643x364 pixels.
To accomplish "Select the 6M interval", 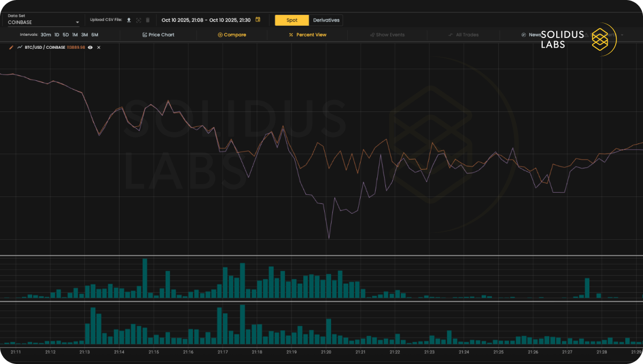I will 95,35.
